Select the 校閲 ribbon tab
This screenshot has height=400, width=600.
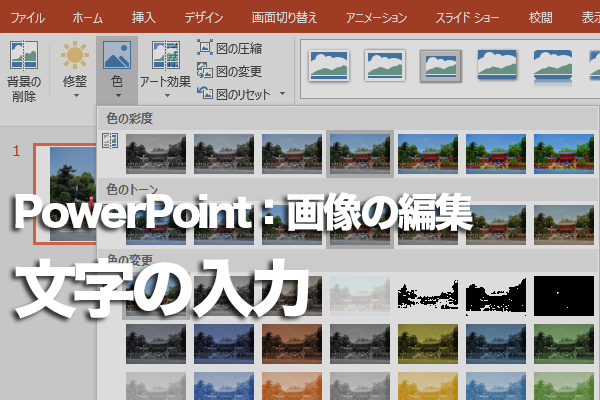tap(540, 18)
